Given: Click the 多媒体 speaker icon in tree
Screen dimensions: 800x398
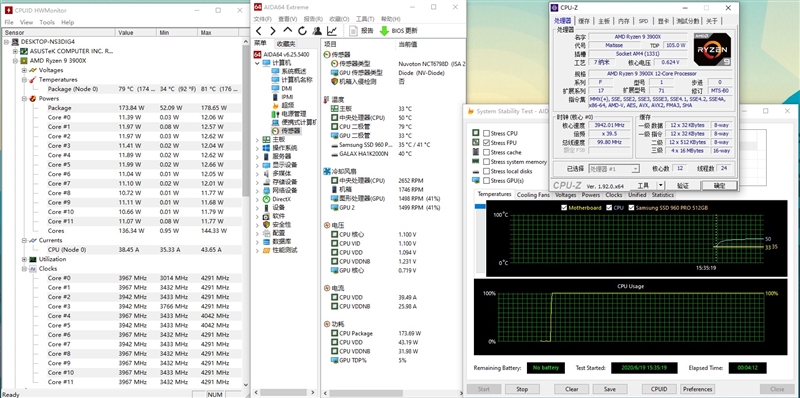Looking at the screenshot, I should pyautogui.click(x=266, y=173).
